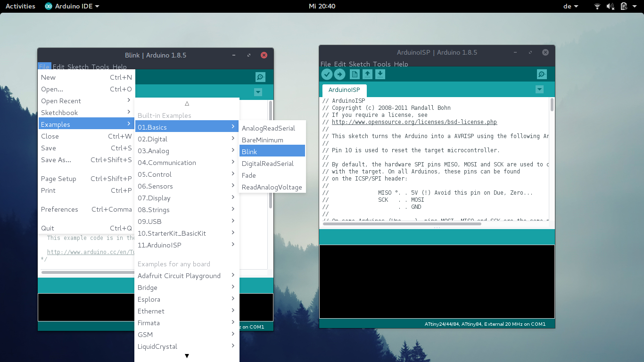
Task: Open the Sketch menu in ArduinoISP window
Action: 359,64
